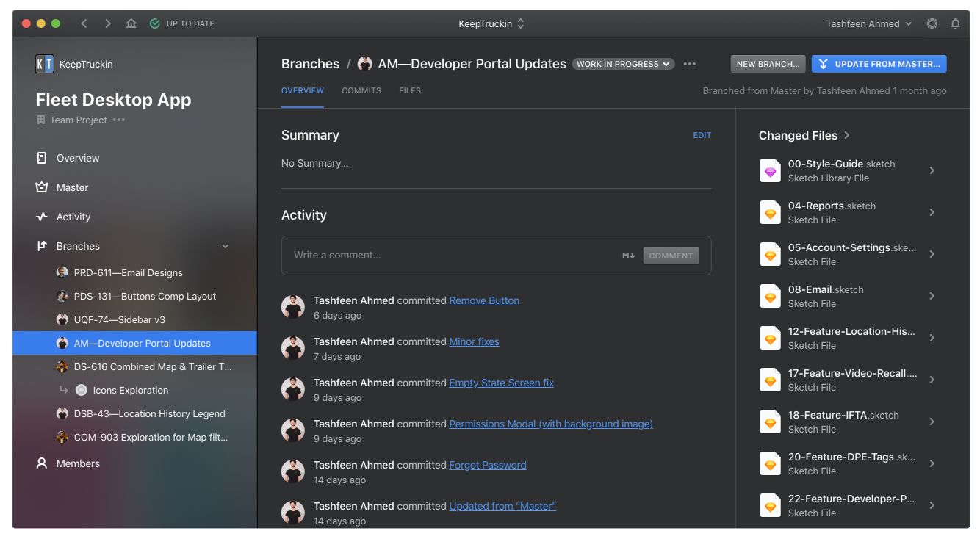The height and width of the screenshot is (539, 980).
Task: Select PDS-131—Buttons Comp Layout branch
Action: (x=134, y=296)
